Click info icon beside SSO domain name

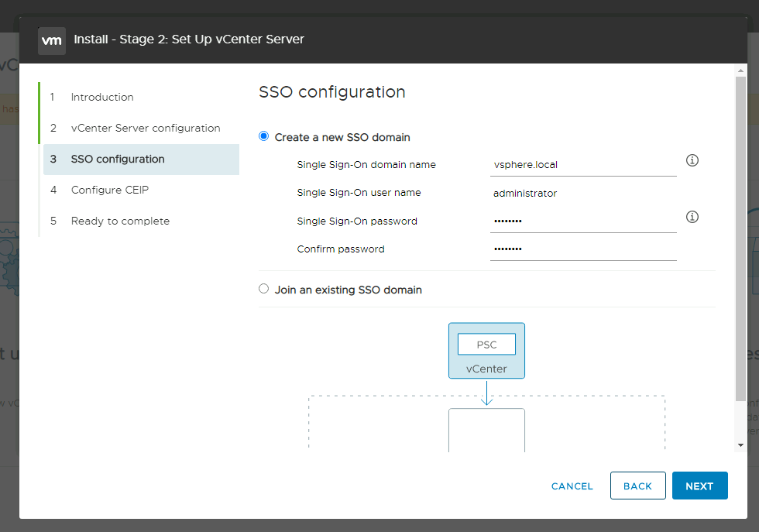click(x=692, y=161)
